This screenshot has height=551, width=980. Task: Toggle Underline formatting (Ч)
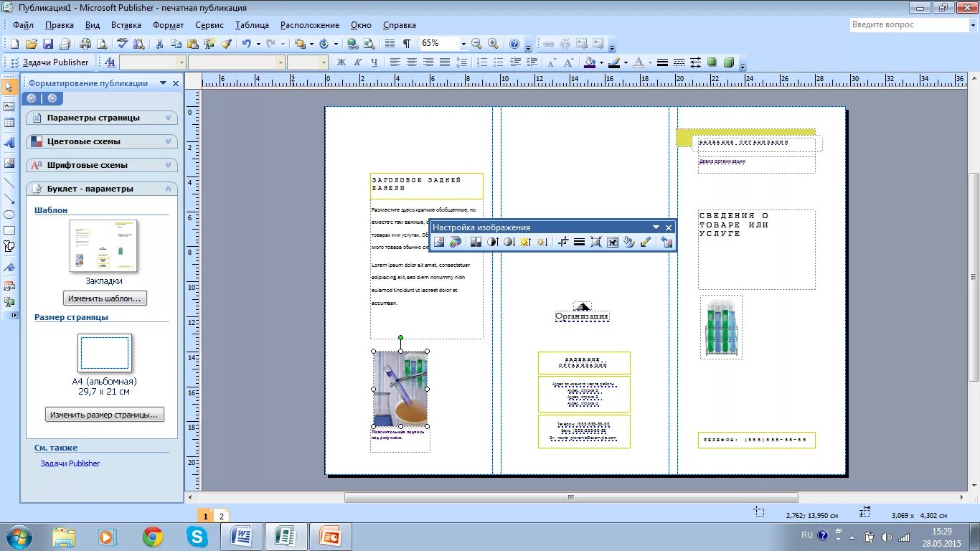click(374, 62)
